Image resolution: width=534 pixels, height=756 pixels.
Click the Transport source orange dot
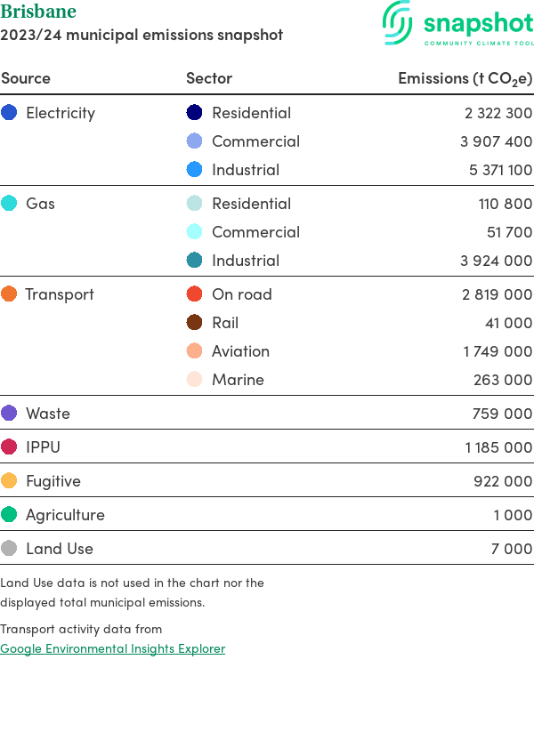[9, 294]
